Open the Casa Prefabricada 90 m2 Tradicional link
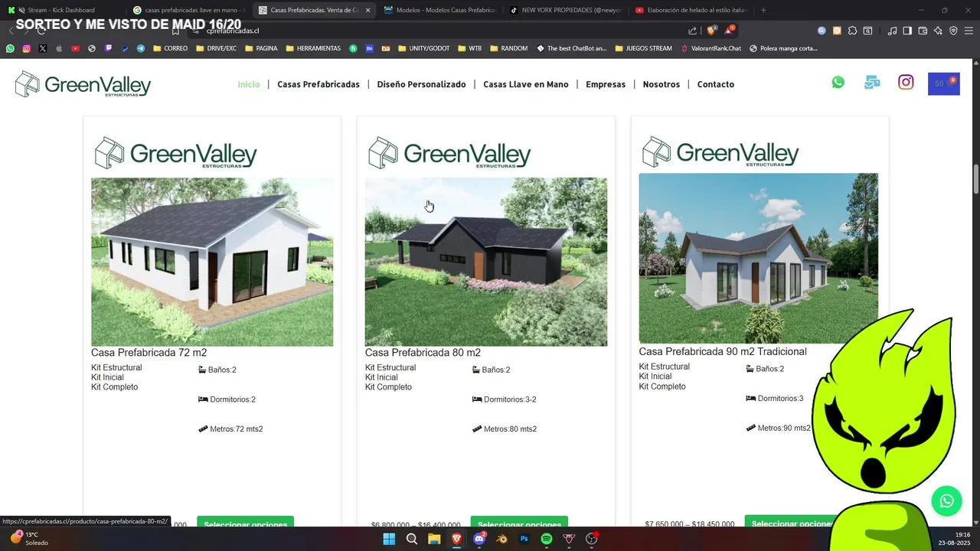Image resolution: width=980 pixels, height=551 pixels. [x=723, y=351]
